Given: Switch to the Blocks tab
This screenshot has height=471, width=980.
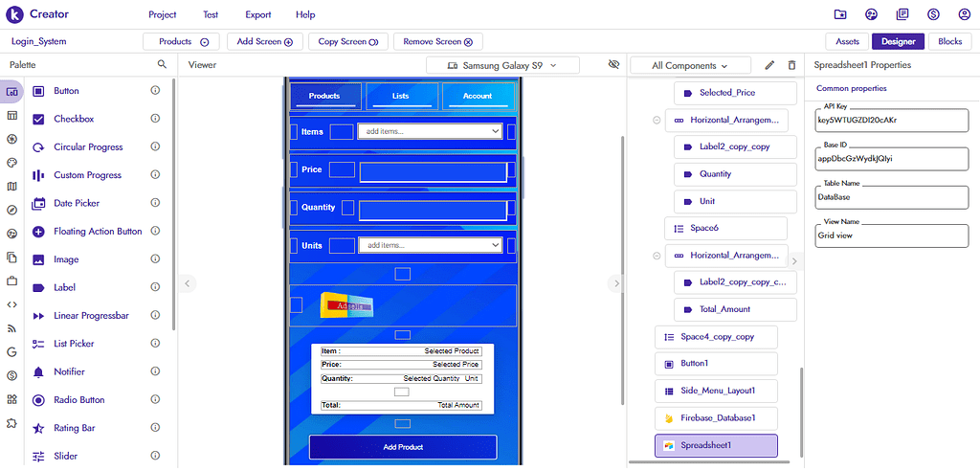Looking at the screenshot, I should pos(950,41).
